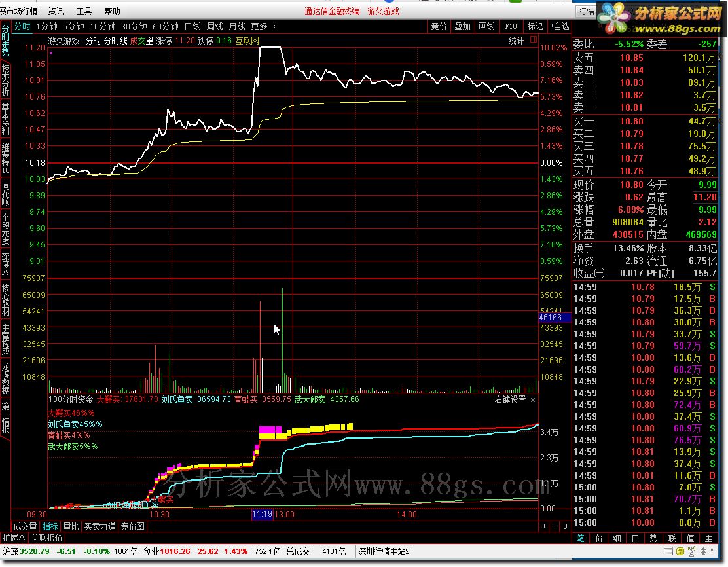Click the 竞价 button
The width and height of the screenshot is (728, 567).
point(439,26)
